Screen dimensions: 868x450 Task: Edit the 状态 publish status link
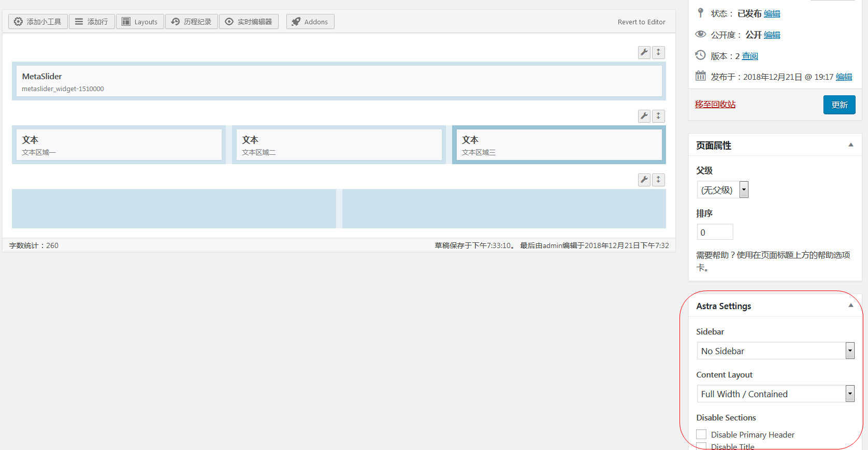pyautogui.click(x=772, y=14)
